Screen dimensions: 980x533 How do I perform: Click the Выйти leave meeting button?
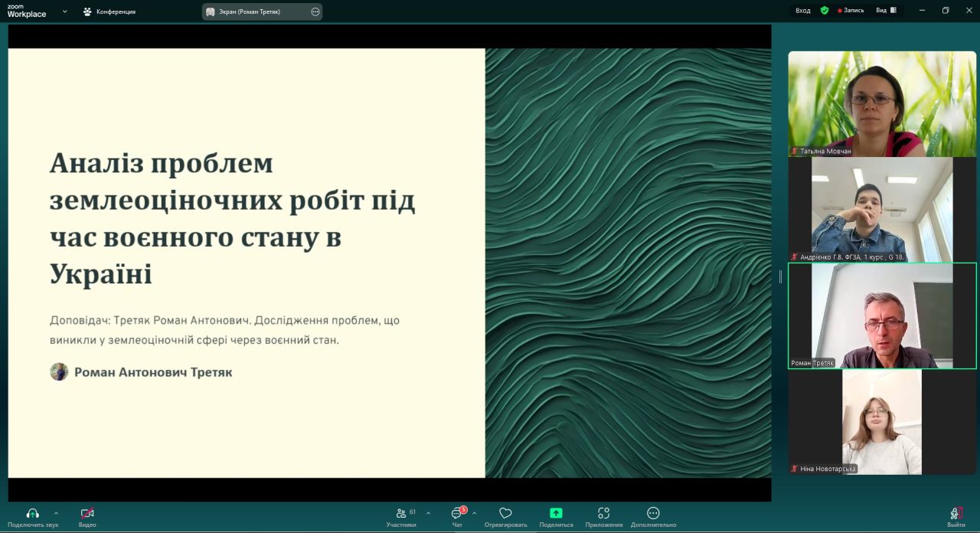pyautogui.click(x=955, y=513)
